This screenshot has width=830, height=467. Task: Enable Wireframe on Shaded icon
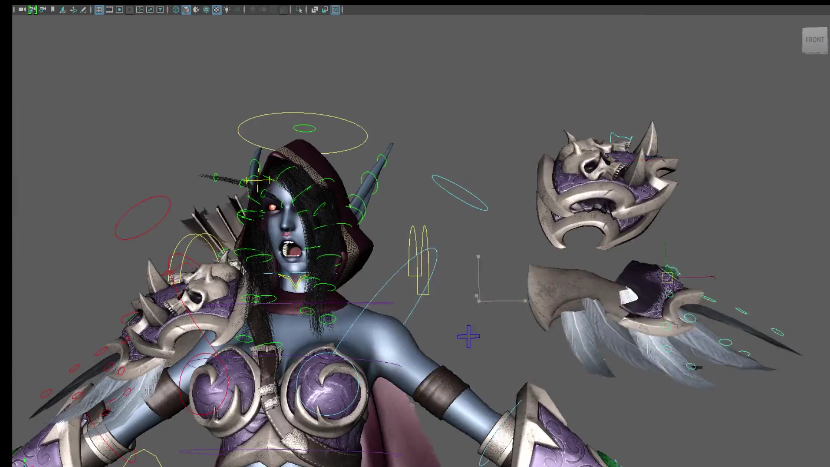206,10
